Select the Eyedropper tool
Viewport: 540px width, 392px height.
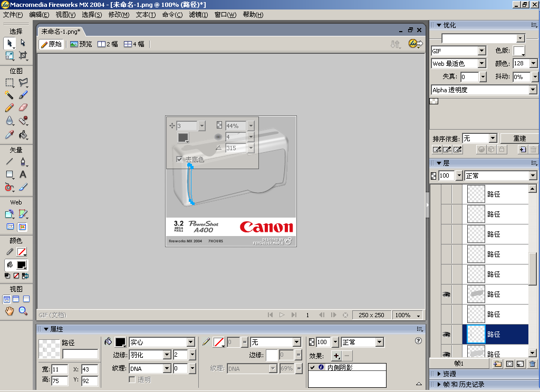(9, 134)
